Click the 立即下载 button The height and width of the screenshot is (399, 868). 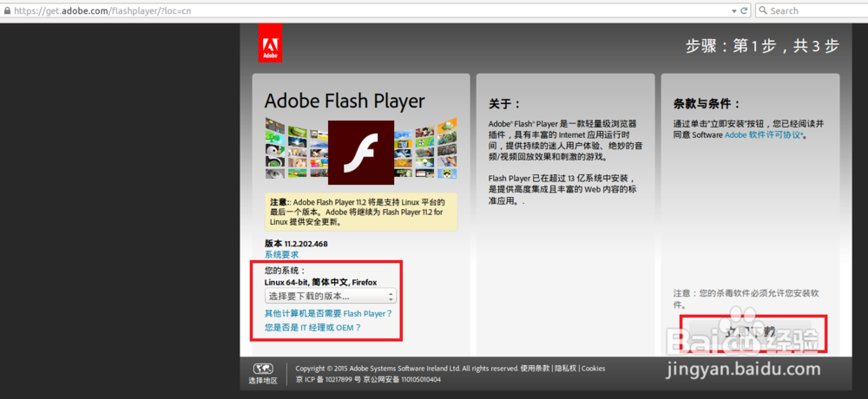pyautogui.click(x=753, y=332)
